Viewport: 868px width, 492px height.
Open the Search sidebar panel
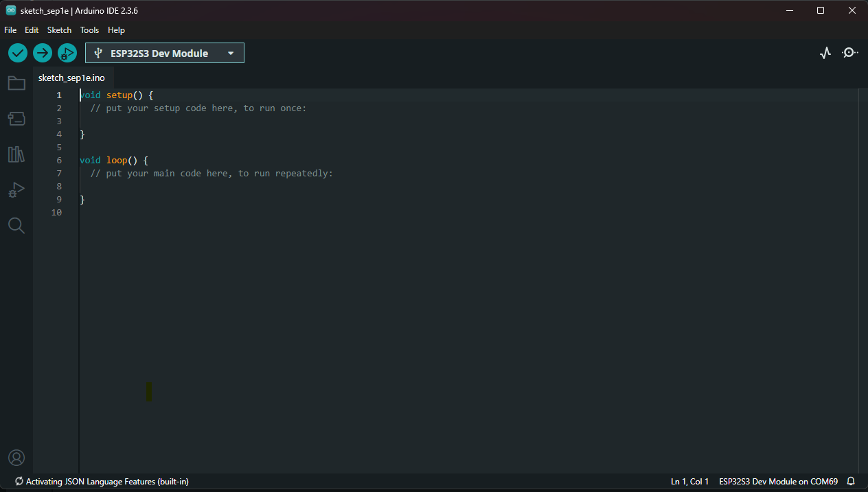click(x=16, y=225)
